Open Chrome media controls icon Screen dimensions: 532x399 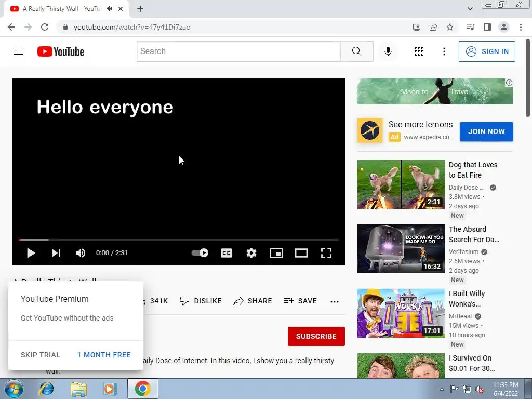pyautogui.click(x=470, y=27)
